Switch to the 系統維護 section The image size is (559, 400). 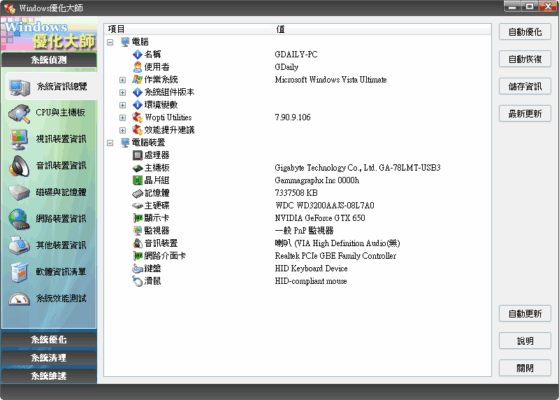point(49,376)
